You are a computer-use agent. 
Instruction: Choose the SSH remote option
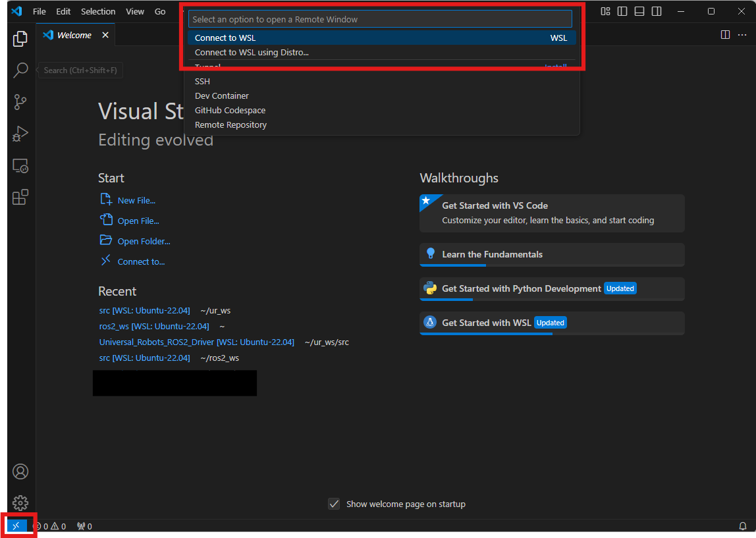381,81
